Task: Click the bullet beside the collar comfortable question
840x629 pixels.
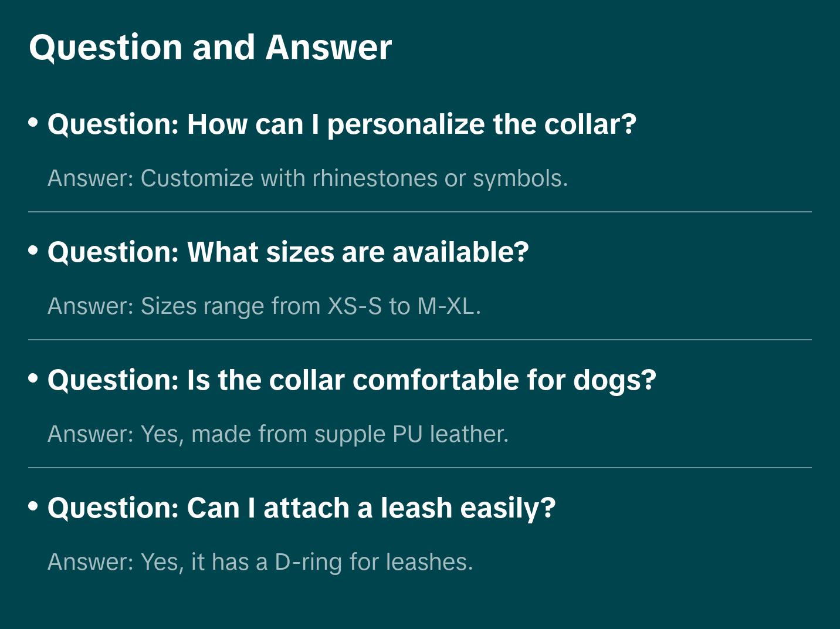Action: click(33, 378)
